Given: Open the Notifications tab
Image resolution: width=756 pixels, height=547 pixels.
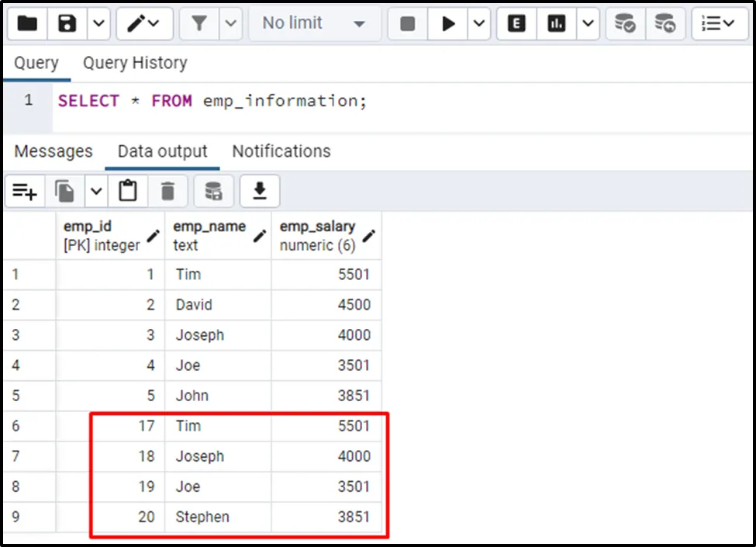Looking at the screenshot, I should tap(281, 151).
